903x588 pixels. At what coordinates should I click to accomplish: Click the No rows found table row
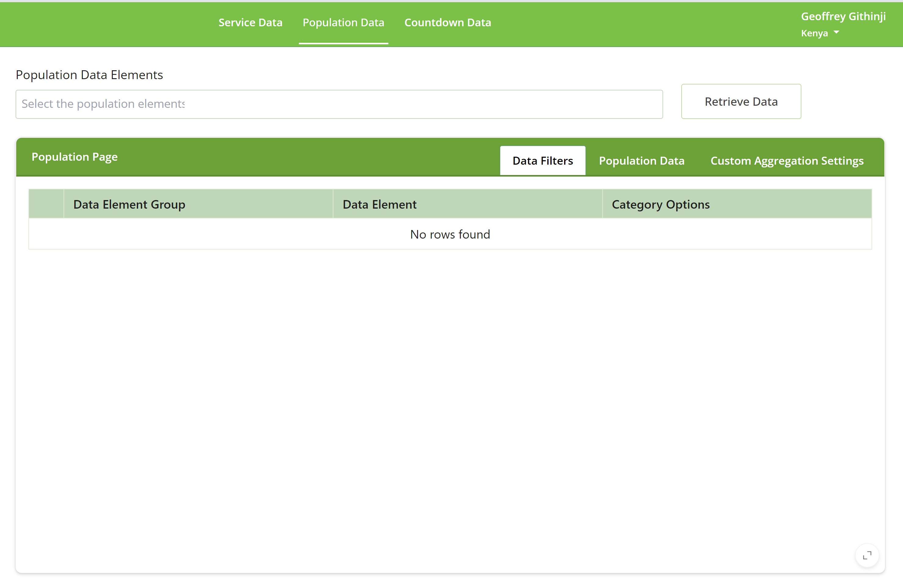coord(450,234)
